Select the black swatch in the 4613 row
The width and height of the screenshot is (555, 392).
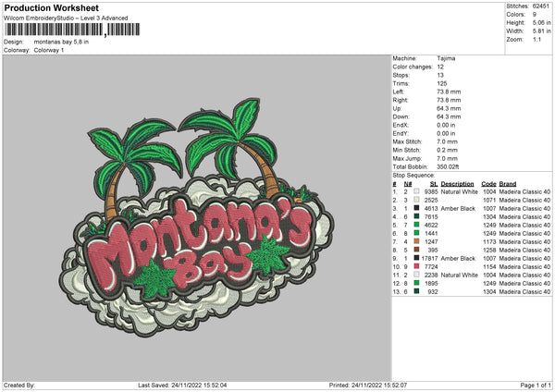[x=416, y=208]
